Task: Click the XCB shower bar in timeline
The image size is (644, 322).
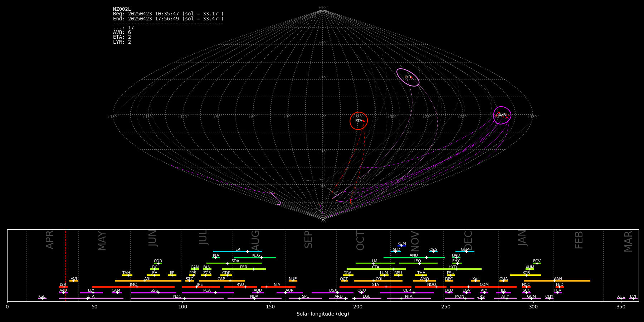Action: coord(525,275)
